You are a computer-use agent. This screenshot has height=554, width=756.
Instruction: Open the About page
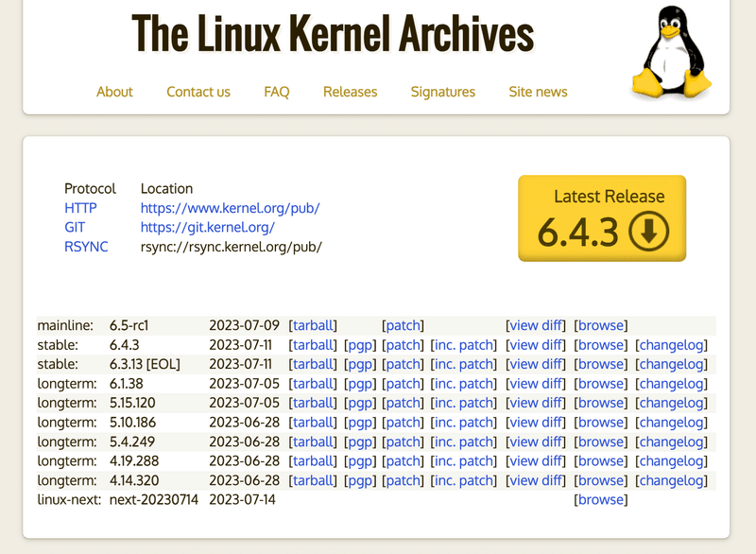coord(114,92)
